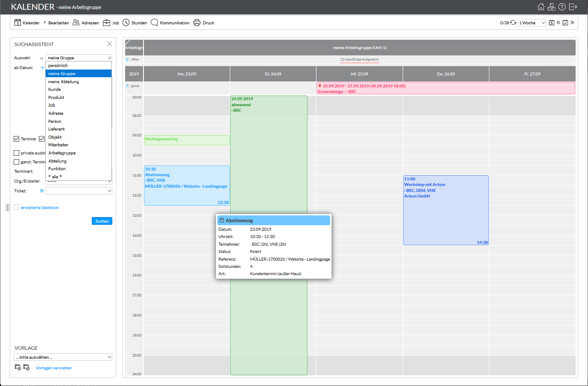Close the Suchassistent panel

point(109,44)
